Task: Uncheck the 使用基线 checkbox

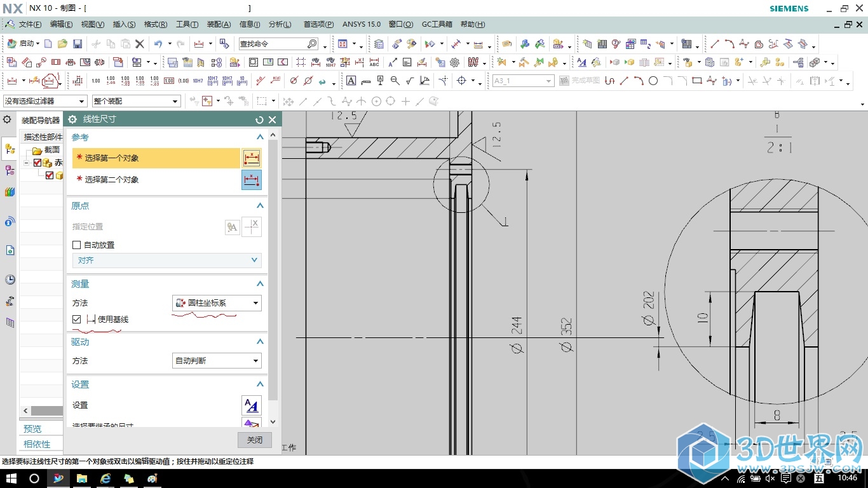Action: [x=76, y=320]
